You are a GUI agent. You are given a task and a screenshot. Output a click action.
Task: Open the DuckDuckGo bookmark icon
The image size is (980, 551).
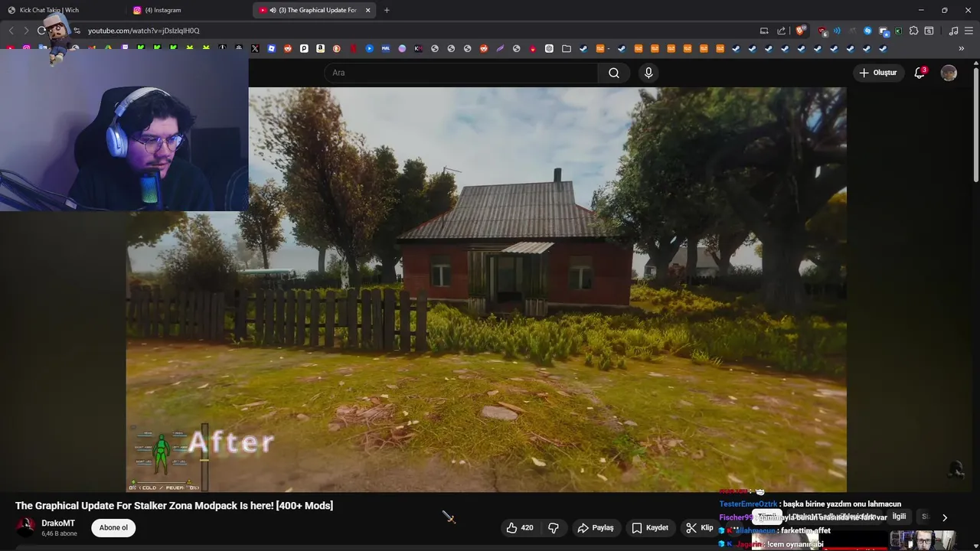pos(336,48)
